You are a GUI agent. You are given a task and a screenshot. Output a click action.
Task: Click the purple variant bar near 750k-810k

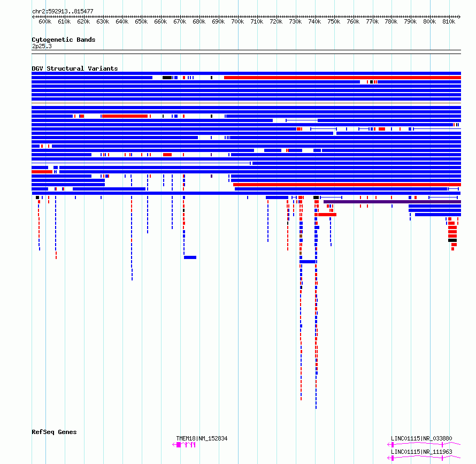pyautogui.click(x=392, y=202)
